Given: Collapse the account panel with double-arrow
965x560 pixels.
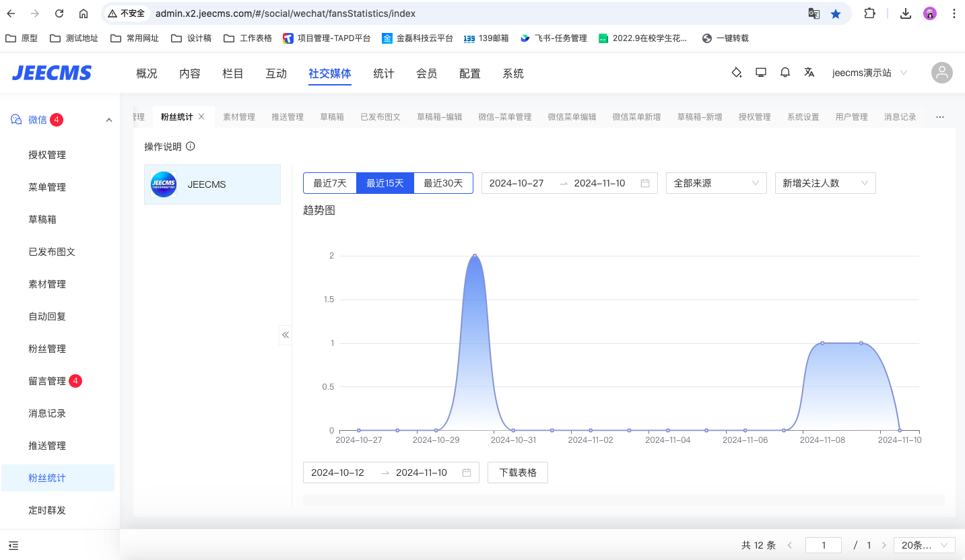Looking at the screenshot, I should pyautogui.click(x=286, y=335).
